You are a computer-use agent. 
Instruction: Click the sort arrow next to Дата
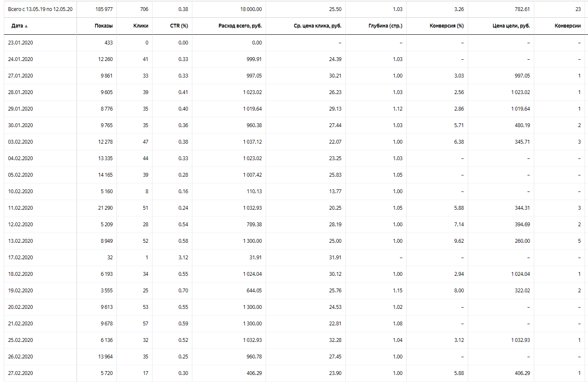(x=26, y=26)
